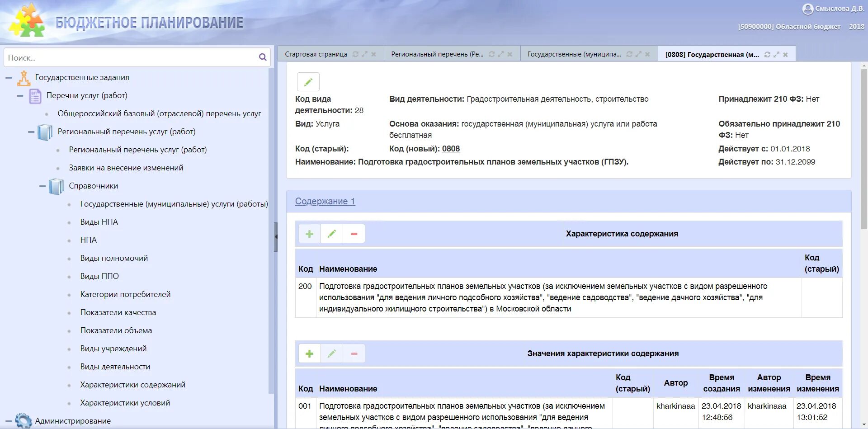Edit the selected Характеристика содержания row

332,234
